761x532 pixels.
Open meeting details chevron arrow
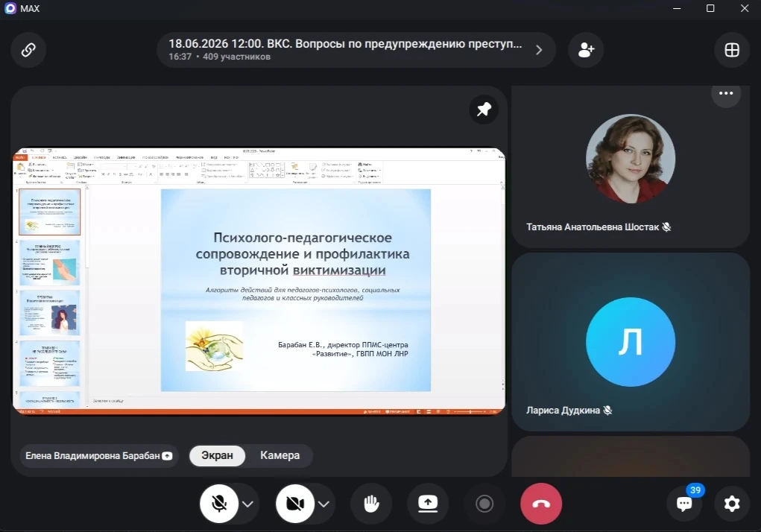click(x=539, y=50)
